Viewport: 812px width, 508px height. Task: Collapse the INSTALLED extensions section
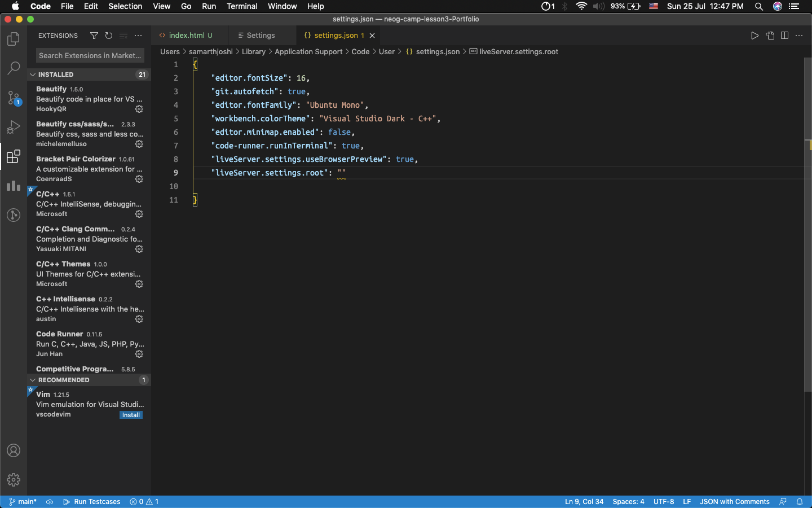pyautogui.click(x=33, y=74)
